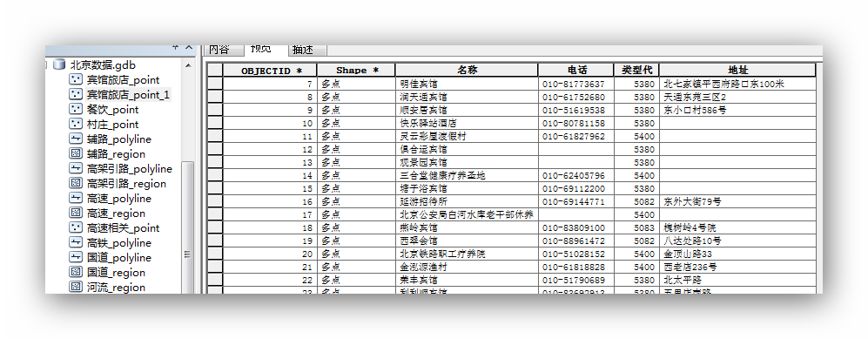868x339 pixels.
Task: Click the 北京数据.gdb geodatabase icon
Action: click(58, 65)
